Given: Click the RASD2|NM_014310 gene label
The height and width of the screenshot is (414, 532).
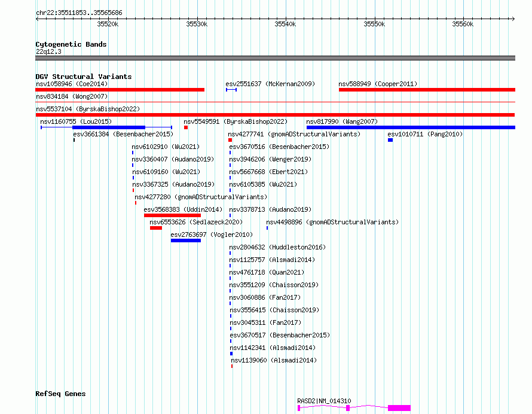Looking at the screenshot, I should click(324, 401).
